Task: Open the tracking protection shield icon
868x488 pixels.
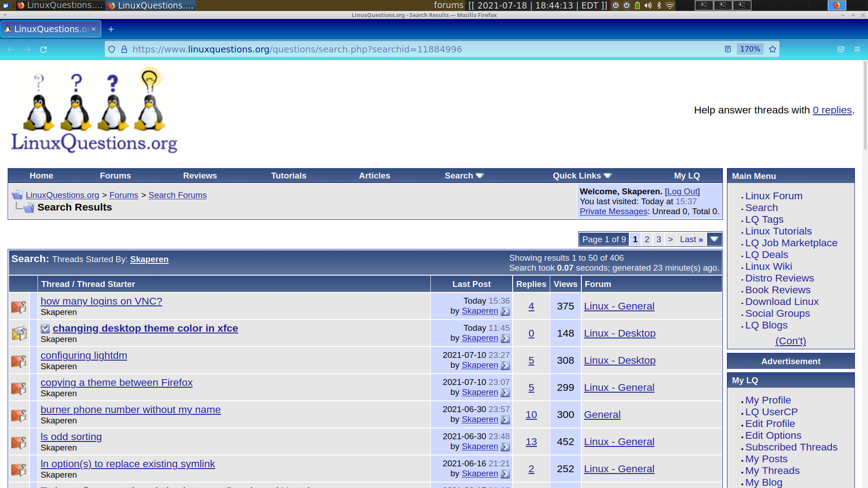Action: 112,49
